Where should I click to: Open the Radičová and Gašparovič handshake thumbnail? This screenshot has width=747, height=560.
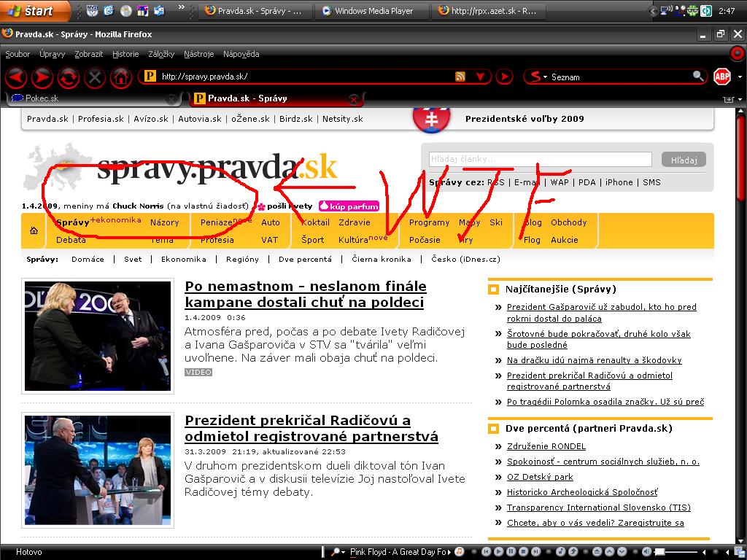(x=98, y=336)
